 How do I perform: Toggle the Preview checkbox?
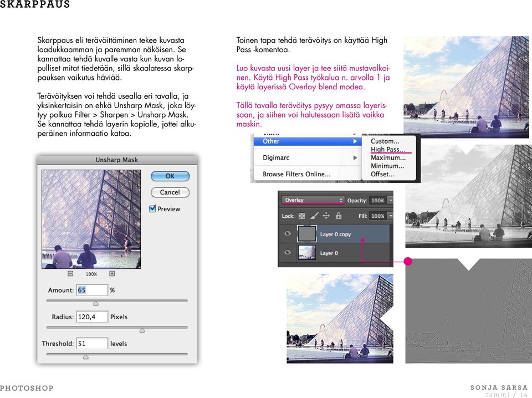coord(153,208)
